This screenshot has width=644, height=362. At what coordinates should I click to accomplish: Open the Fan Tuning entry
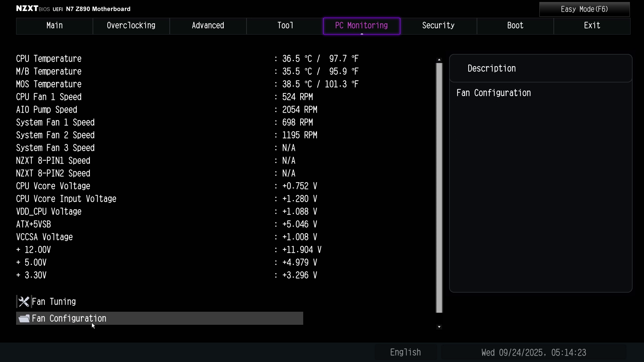[x=54, y=302]
